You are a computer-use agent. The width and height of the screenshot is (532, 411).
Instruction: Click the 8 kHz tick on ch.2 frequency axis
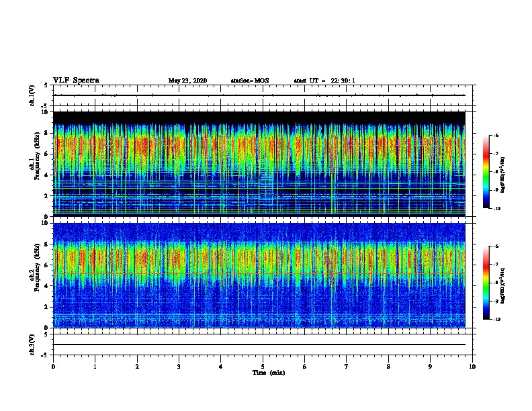[46, 244]
